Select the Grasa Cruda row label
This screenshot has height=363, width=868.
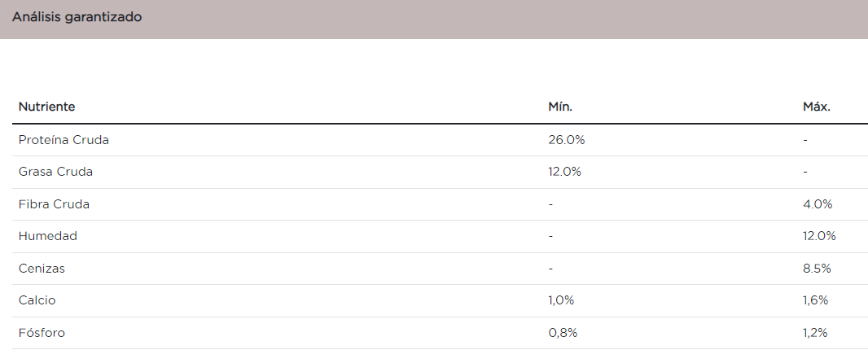[55, 172]
